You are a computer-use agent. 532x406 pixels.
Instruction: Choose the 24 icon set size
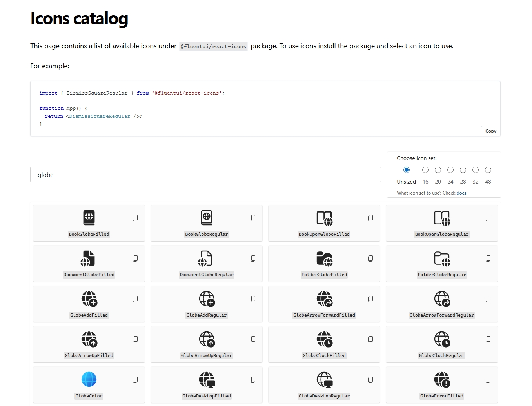pos(450,170)
